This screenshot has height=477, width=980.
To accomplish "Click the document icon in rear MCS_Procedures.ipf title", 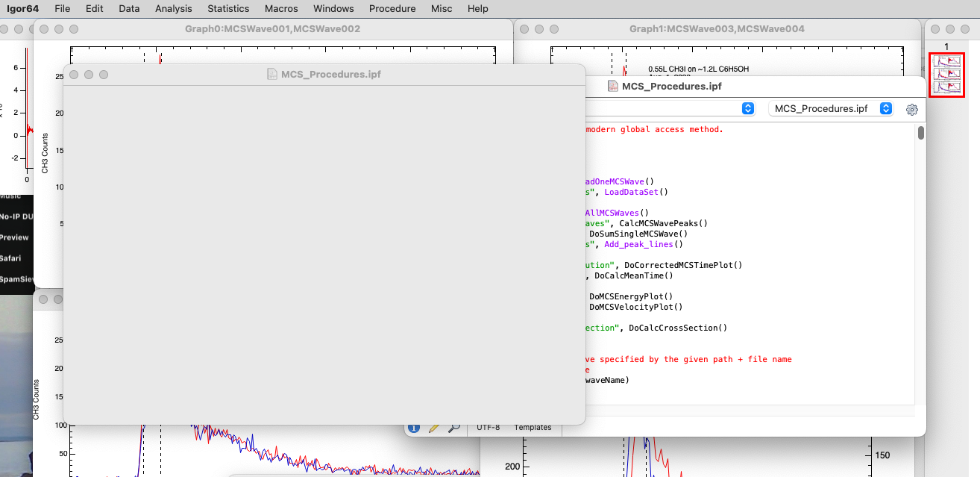I will [x=615, y=86].
